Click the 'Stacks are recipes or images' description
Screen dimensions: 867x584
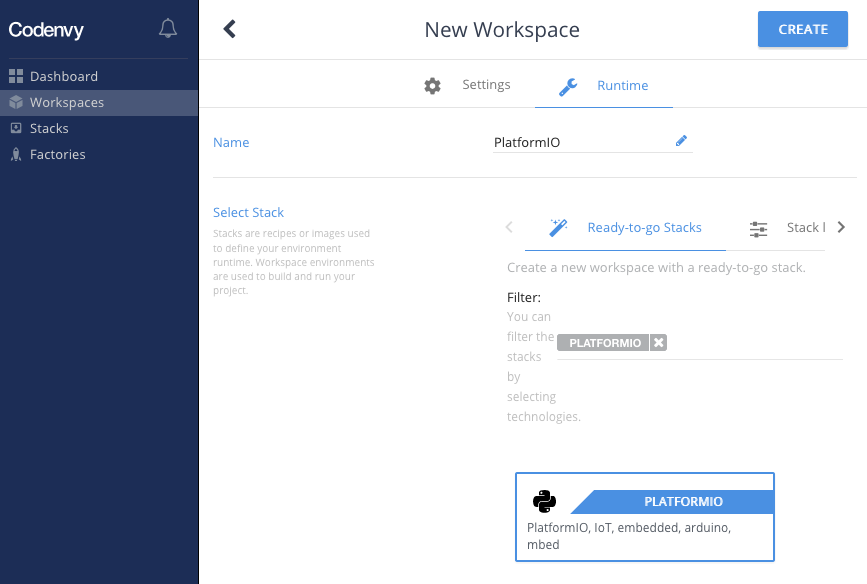(x=294, y=262)
